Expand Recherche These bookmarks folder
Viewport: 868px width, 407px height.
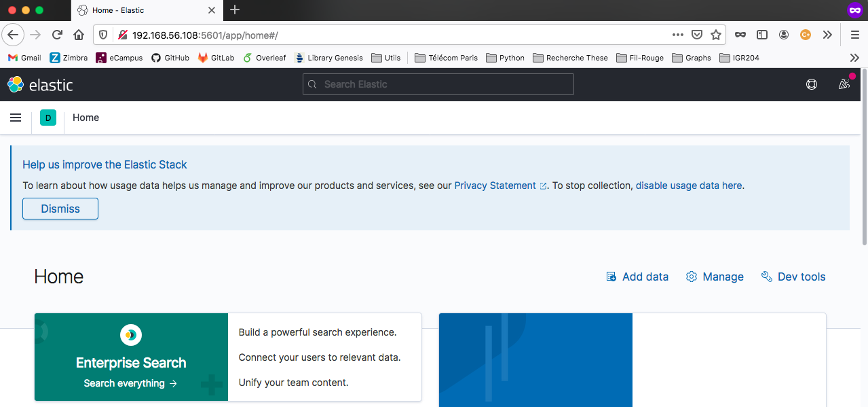pos(570,58)
